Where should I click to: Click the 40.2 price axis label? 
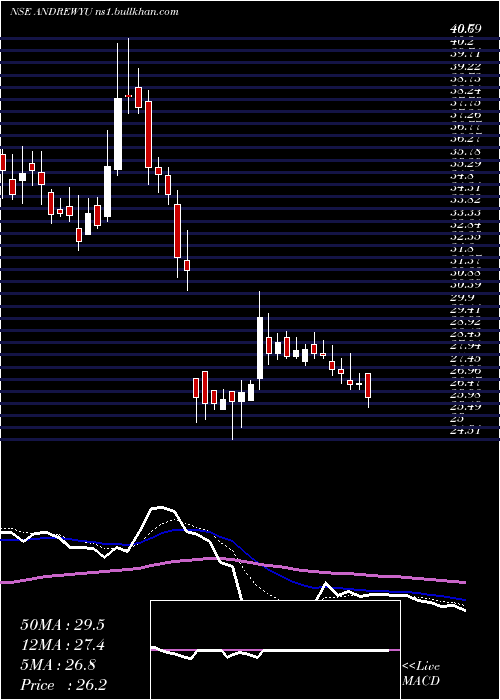pyautogui.click(x=462, y=42)
